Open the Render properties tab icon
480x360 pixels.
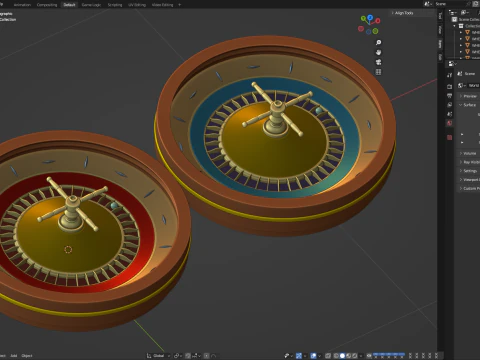(449, 87)
